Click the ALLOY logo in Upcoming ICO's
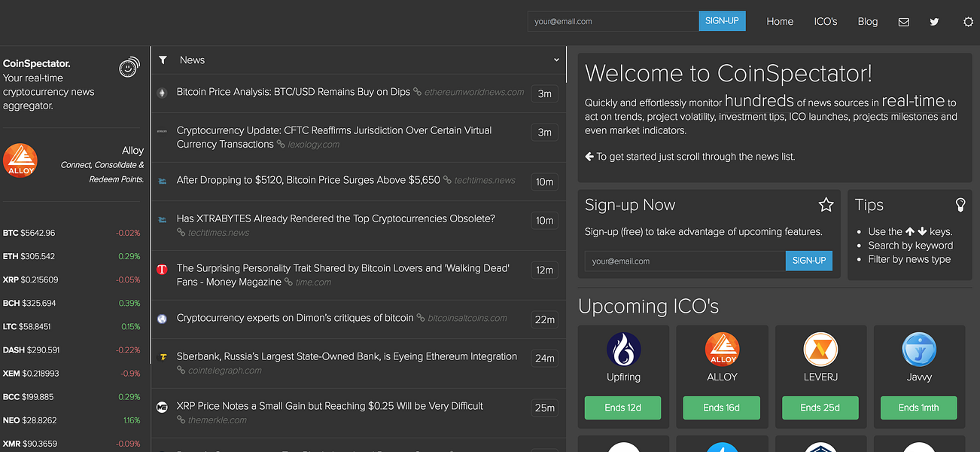Viewport: 980px width, 452px height. (x=722, y=350)
